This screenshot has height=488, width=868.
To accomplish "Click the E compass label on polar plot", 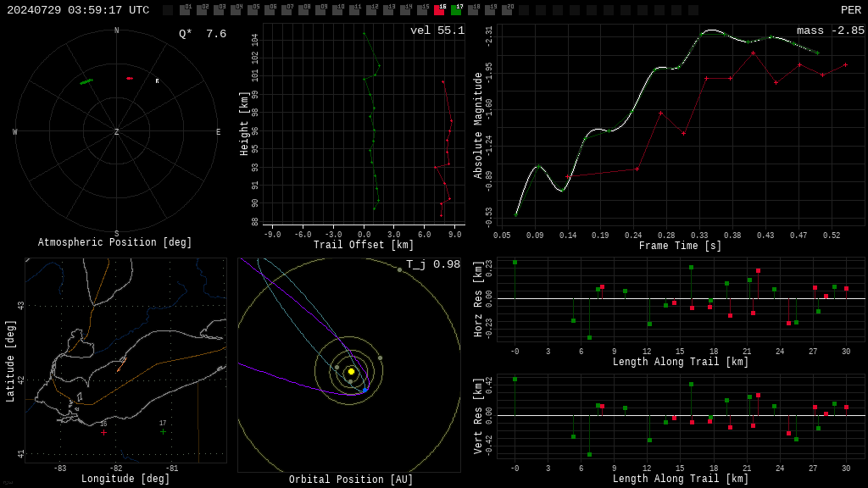I will tap(218, 131).
